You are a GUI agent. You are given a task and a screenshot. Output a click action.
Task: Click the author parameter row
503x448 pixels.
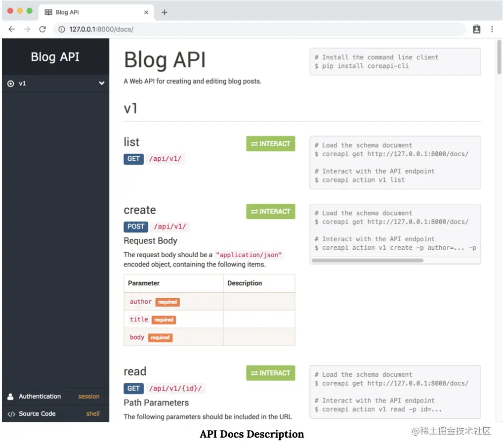[x=209, y=302]
